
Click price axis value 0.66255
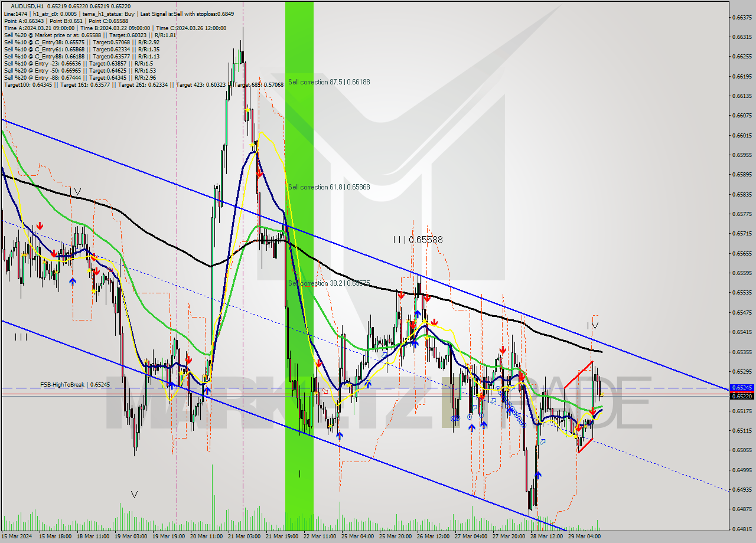(x=742, y=57)
